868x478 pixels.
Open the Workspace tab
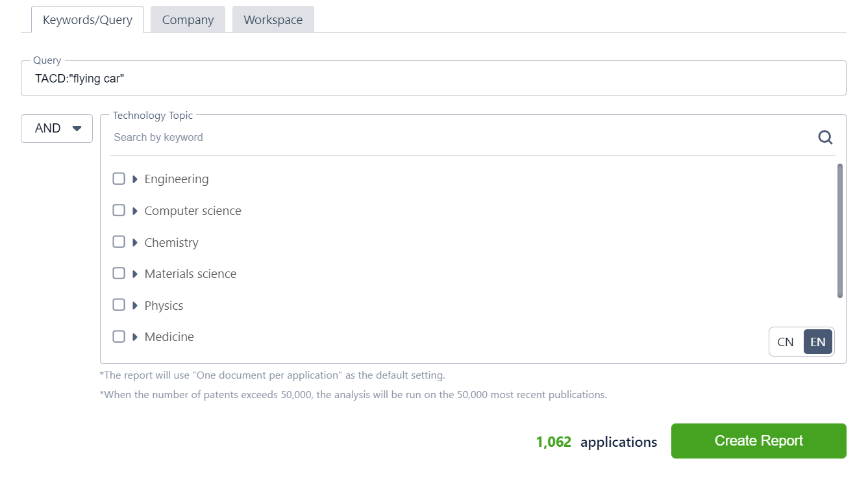coord(273,19)
